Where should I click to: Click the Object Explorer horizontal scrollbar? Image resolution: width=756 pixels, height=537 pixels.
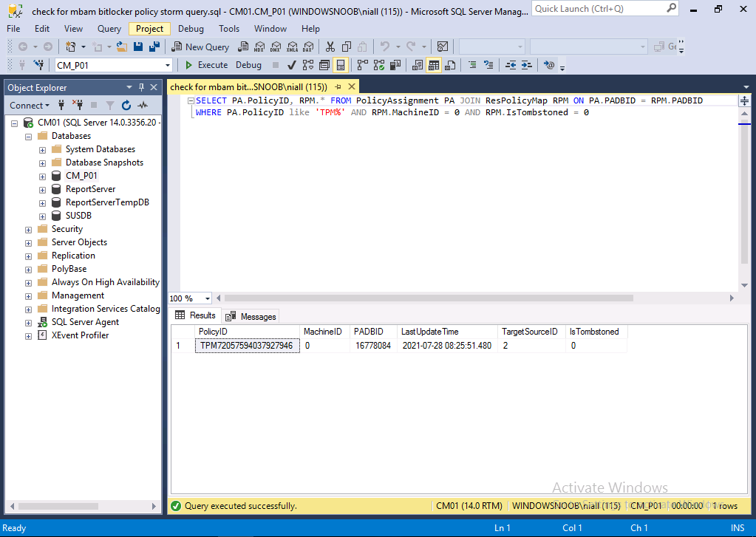point(58,506)
